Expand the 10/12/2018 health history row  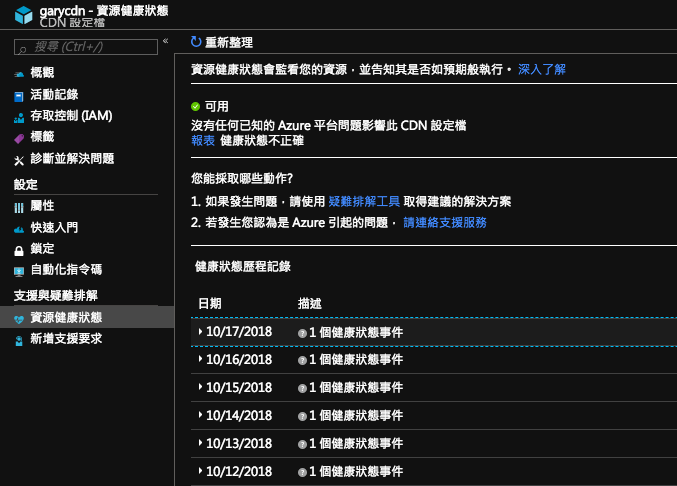tap(200, 471)
